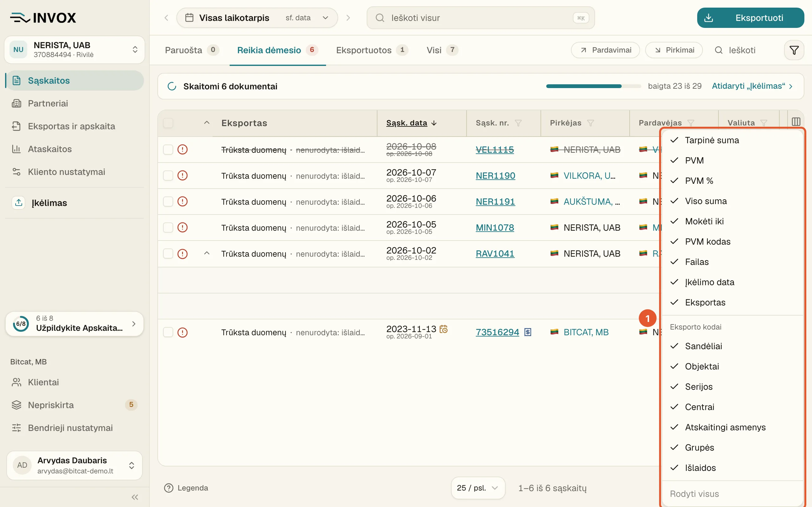Click the warning icon on NER1190 row
Image resolution: width=812 pixels, height=507 pixels.
(182, 175)
